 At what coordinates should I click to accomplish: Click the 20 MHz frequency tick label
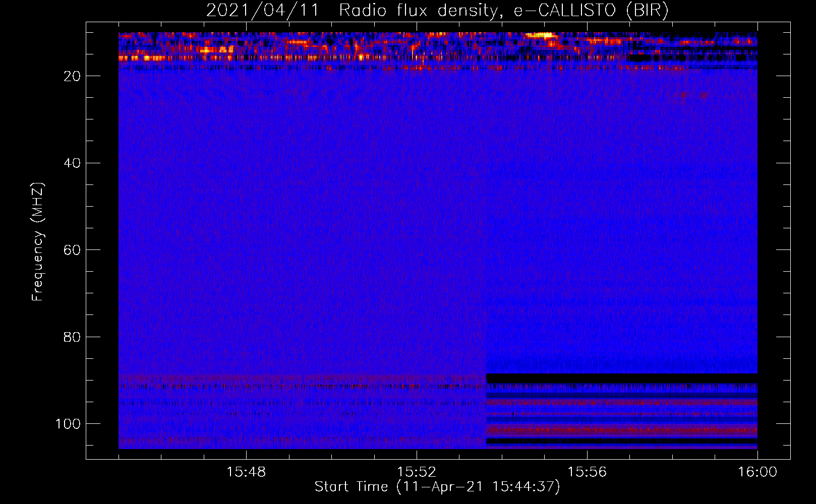[72, 76]
